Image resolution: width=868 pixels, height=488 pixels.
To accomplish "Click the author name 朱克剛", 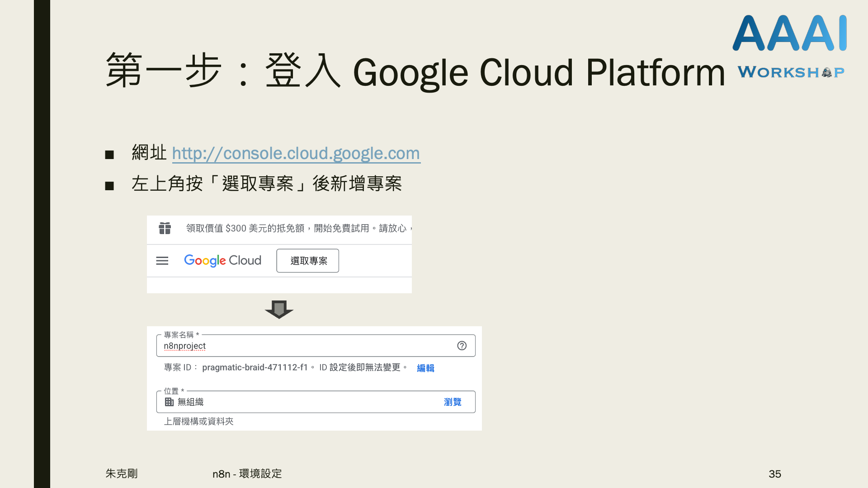I will 122,474.
